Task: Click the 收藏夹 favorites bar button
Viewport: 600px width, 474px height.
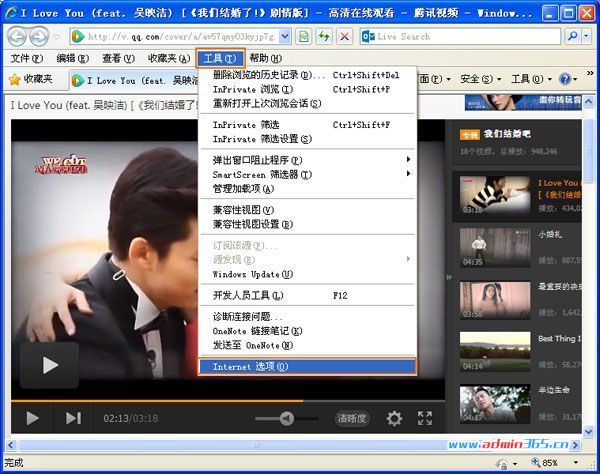Action: coord(31,79)
